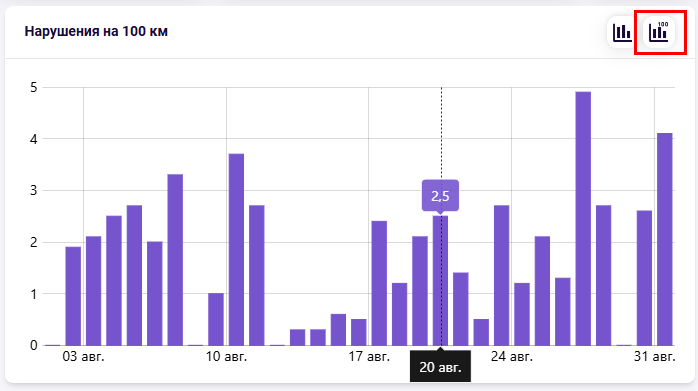Select the per-100 km bar chart icon
This screenshot has width=698, height=391.
(659, 32)
